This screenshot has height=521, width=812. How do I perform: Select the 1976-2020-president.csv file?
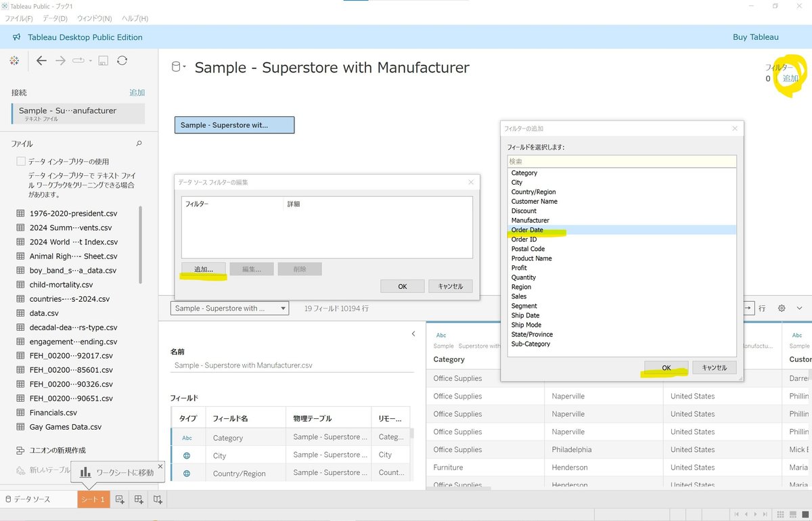(73, 213)
